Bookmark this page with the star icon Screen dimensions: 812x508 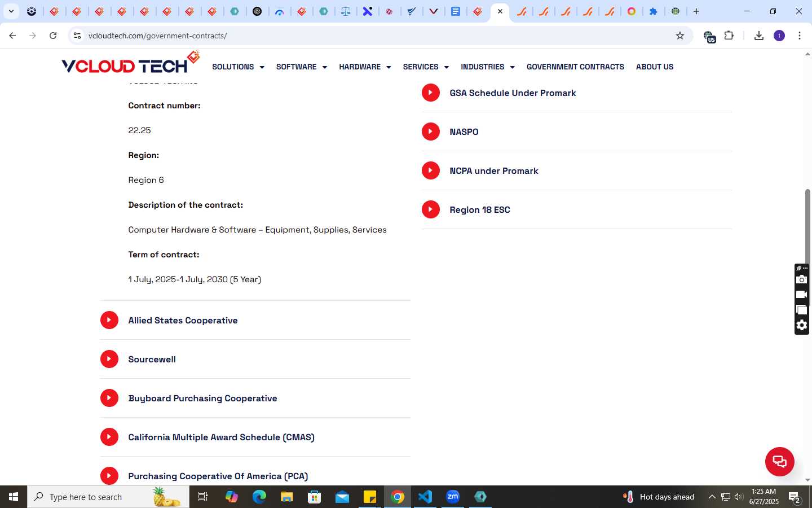(x=680, y=36)
